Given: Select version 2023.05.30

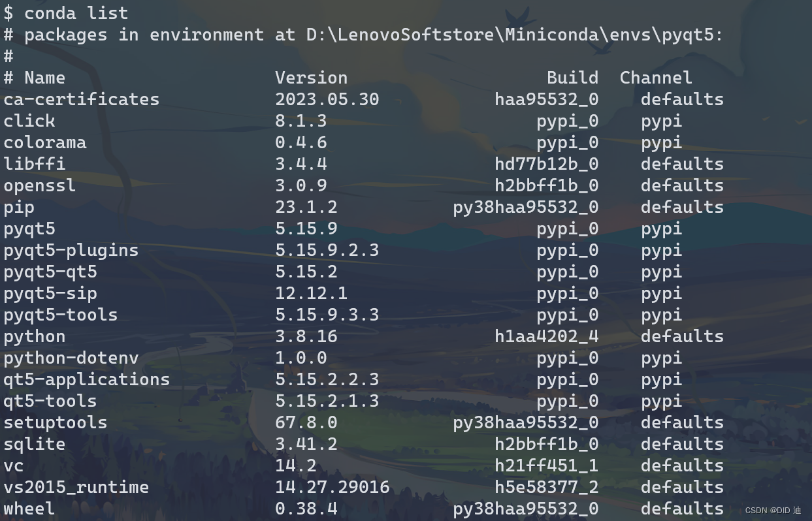Looking at the screenshot, I should click(x=327, y=99).
